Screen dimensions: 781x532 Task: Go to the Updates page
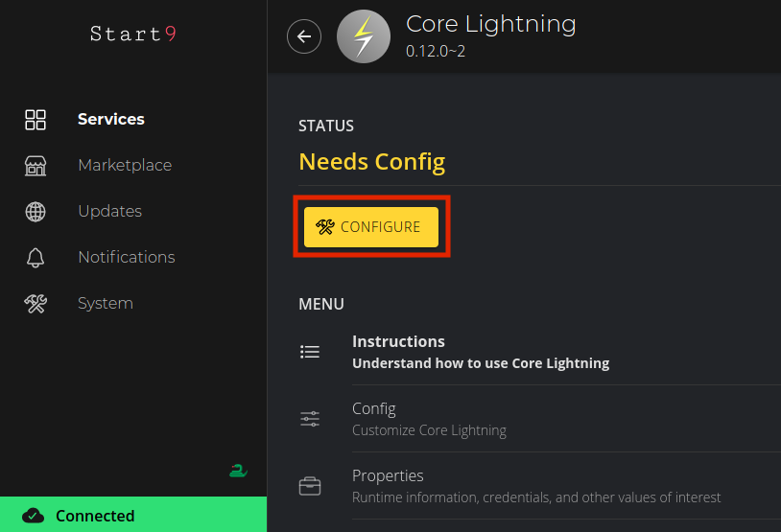(109, 212)
